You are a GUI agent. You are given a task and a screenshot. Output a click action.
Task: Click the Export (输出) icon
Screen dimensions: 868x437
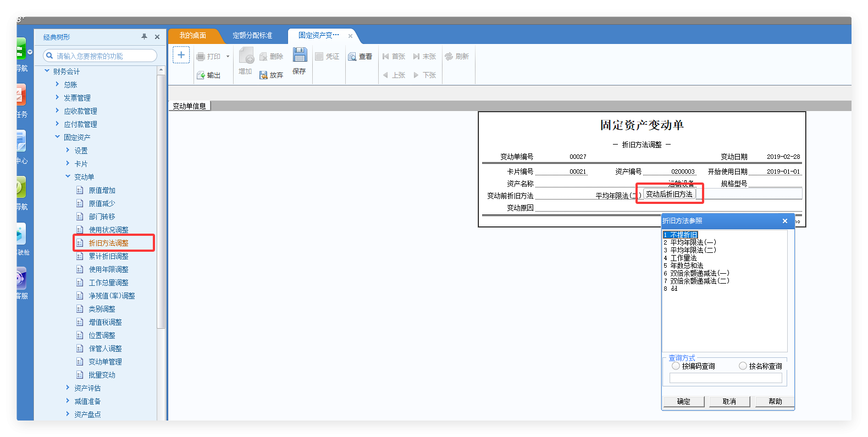pos(201,75)
